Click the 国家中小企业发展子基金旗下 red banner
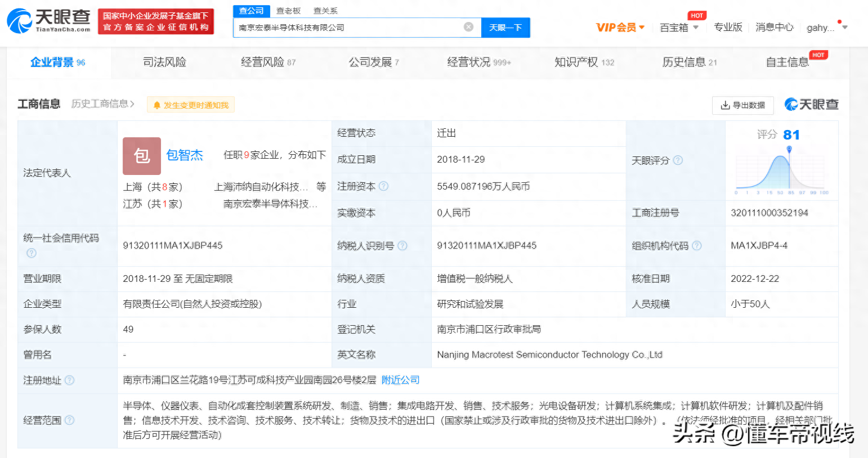This screenshot has height=458, width=868. point(156,21)
